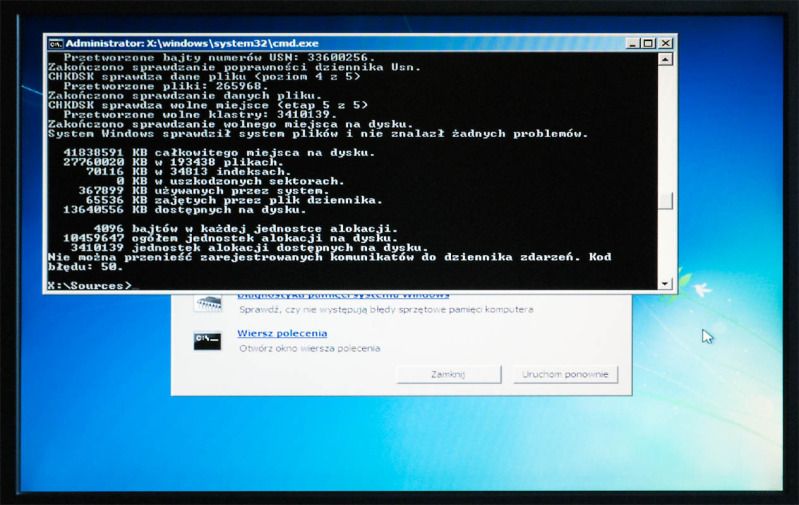Click the text '0 KB w uszkodzonych sektorach'
Screen dimensions: 799x505
[x=230, y=181]
